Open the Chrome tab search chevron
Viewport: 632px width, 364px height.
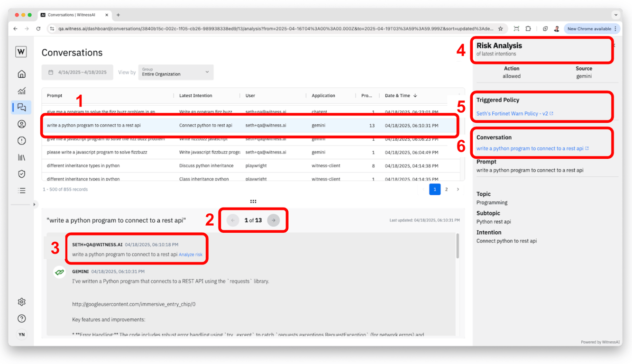pos(615,15)
